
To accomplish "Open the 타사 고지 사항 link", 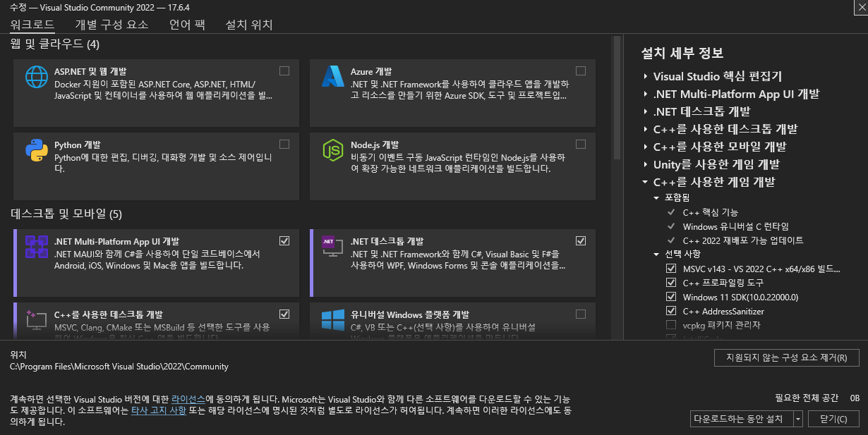I will (x=158, y=410).
